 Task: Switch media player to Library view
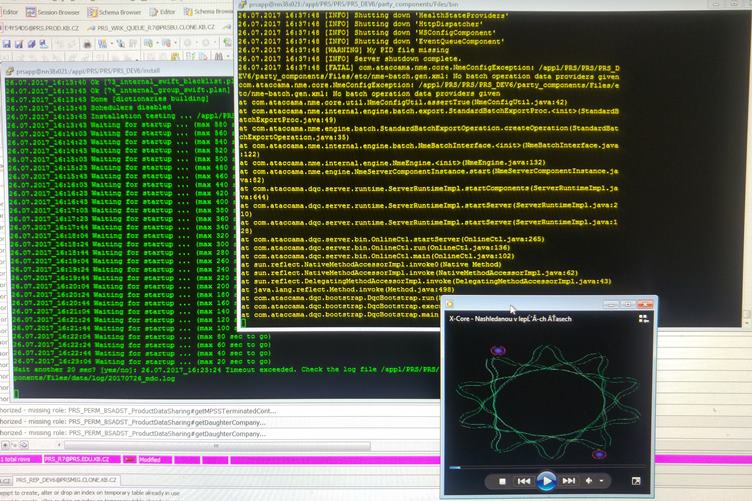click(644, 320)
